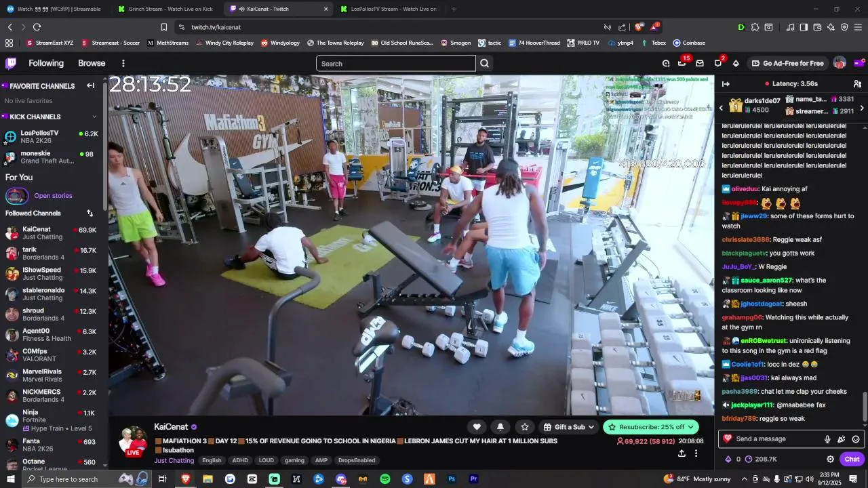The height and width of the screenshot is (488, 868).
Task: Bookmark this page in the address bar
Action: click(163, 27)
